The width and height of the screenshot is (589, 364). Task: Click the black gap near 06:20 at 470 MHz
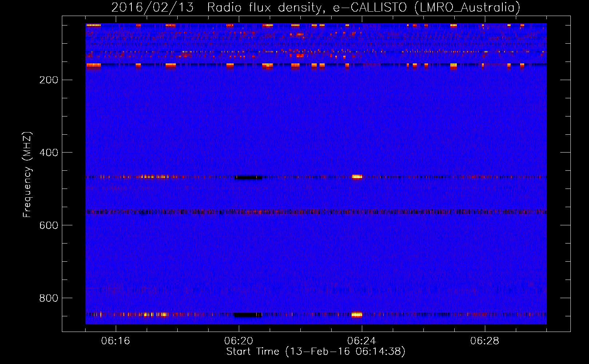[x=248, y=177]
